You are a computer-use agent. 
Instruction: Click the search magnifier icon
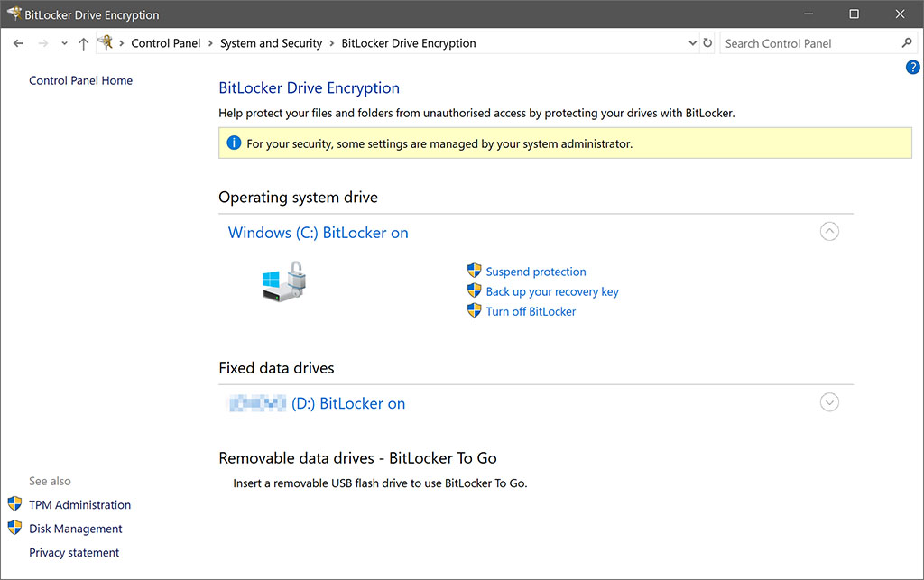pos(907,42)
